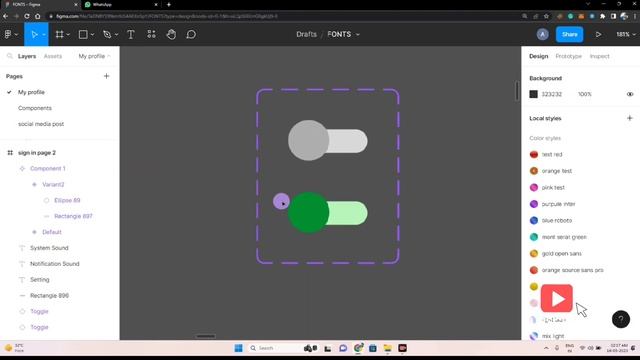Select Variant2 layer
Image resolution: width=640 pixels, height=360 pixels.
(53, 184)
